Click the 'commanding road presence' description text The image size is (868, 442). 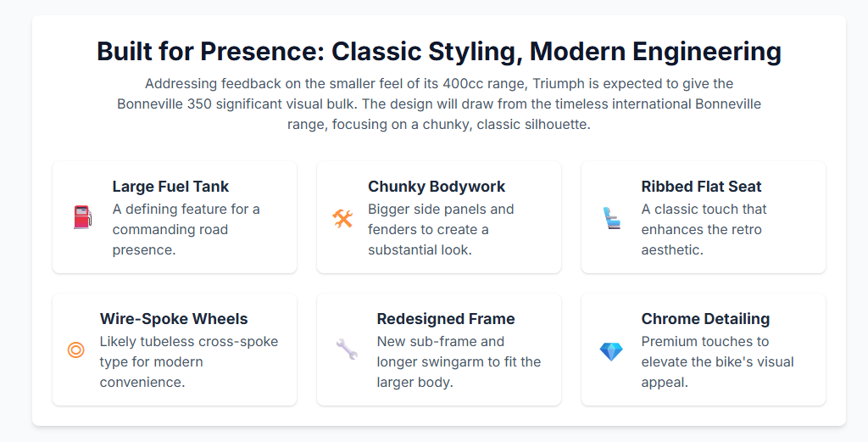pos(186,229)
